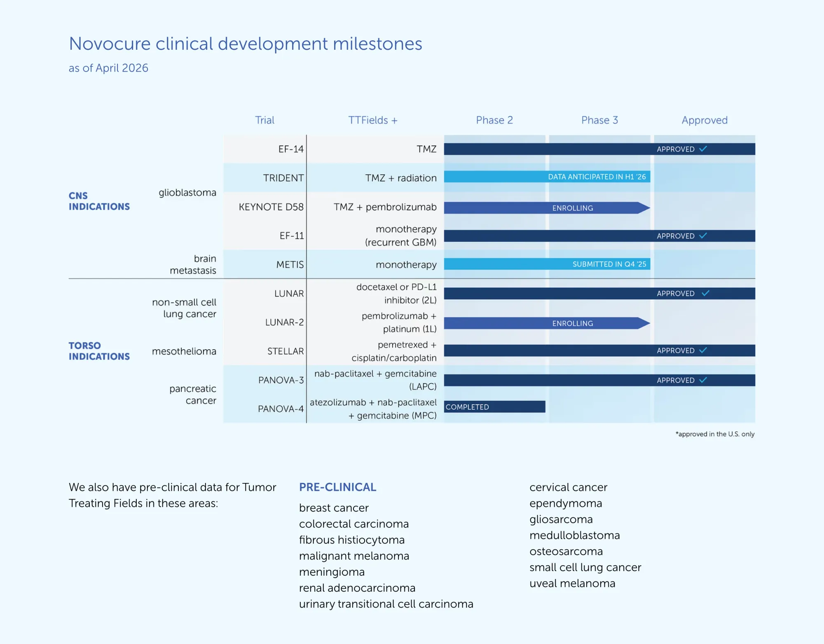
Task: Select the 'PANOVA-4' trial name
Action: click(281, 409)
